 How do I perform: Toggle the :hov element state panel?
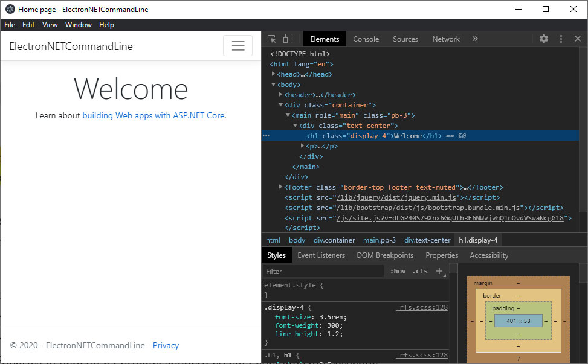[398, 271]
